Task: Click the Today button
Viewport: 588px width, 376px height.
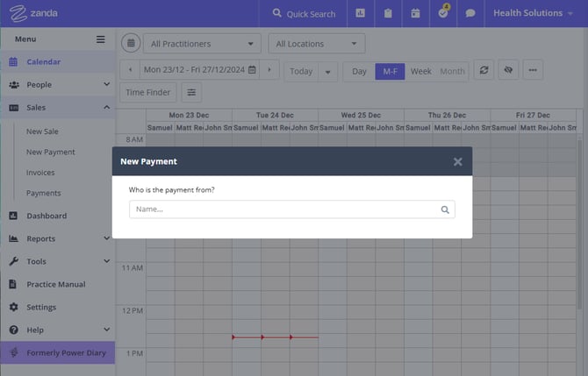Action: pyautogui.click(x=301, y=71)
